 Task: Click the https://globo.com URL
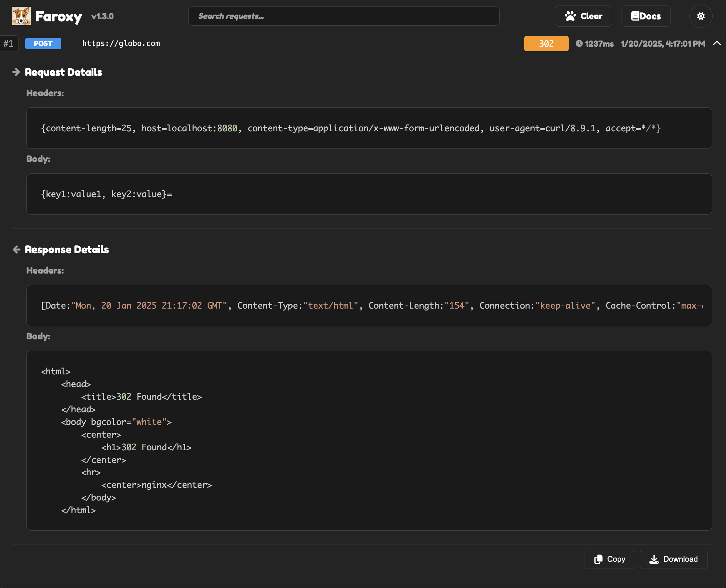coord(121,43)
